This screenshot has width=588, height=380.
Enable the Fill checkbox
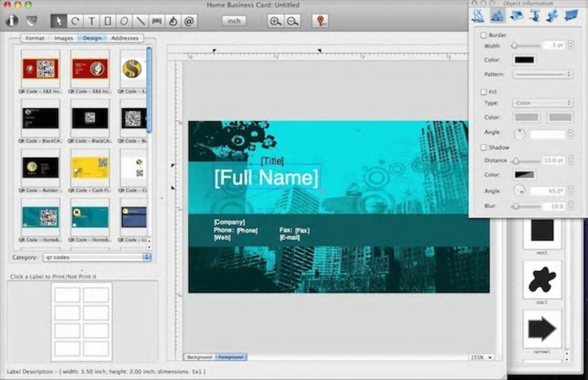coord(484,92)
